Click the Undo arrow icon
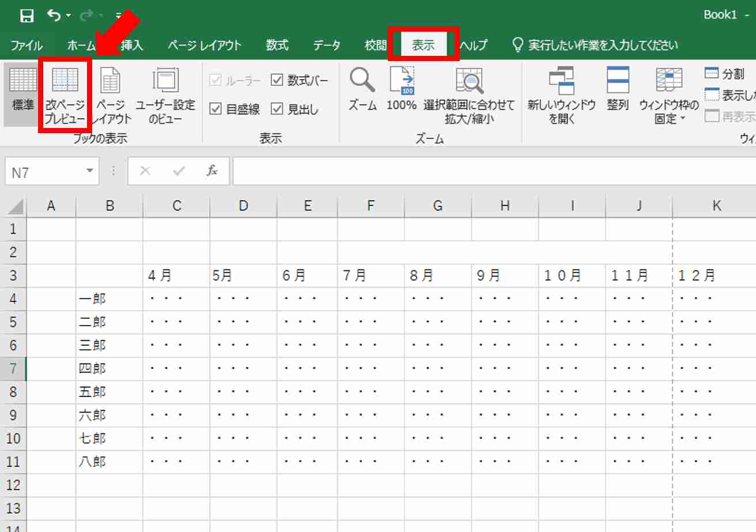The image size is (756, 532). point(54,16)
